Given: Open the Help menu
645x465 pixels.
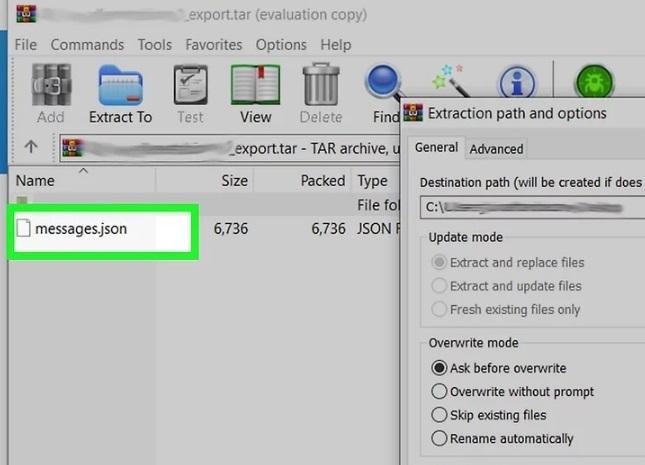Looking at the screenshot, I should coord(336,44).
